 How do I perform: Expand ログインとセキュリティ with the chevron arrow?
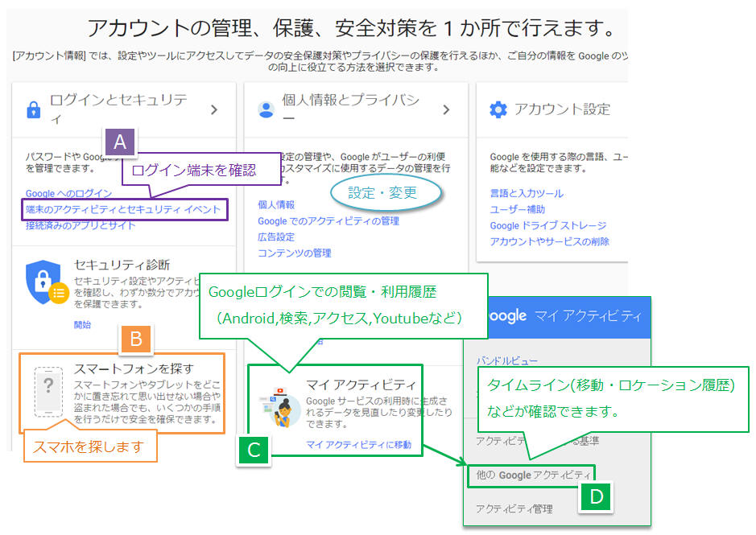[214, 109]
